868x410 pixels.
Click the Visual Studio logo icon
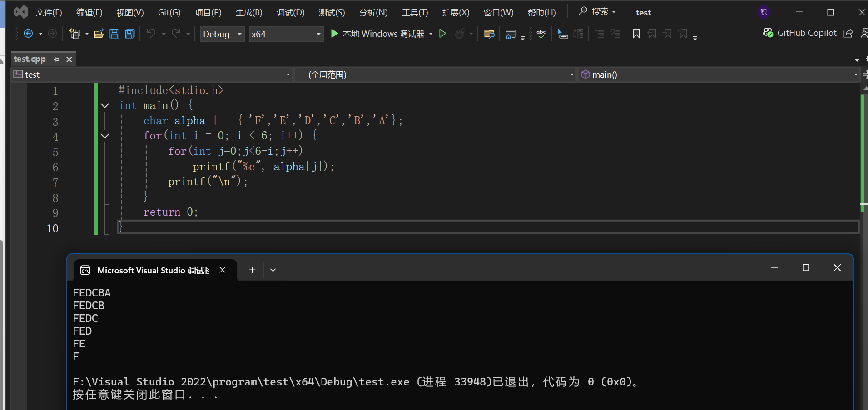[20, 12]
